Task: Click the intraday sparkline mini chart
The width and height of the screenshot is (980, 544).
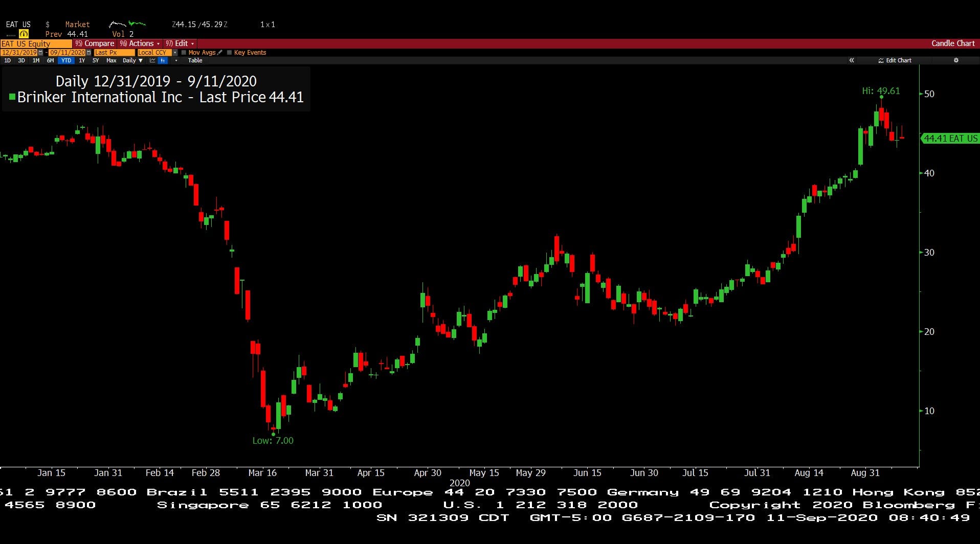Action: click(127, 24)
